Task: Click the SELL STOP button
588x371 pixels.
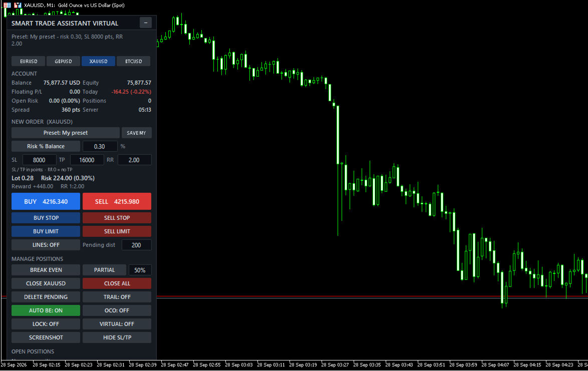Action: tap(117, 218)
